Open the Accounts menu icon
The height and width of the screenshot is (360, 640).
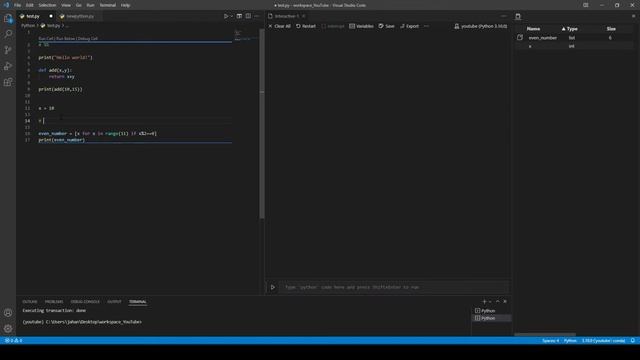8,313
